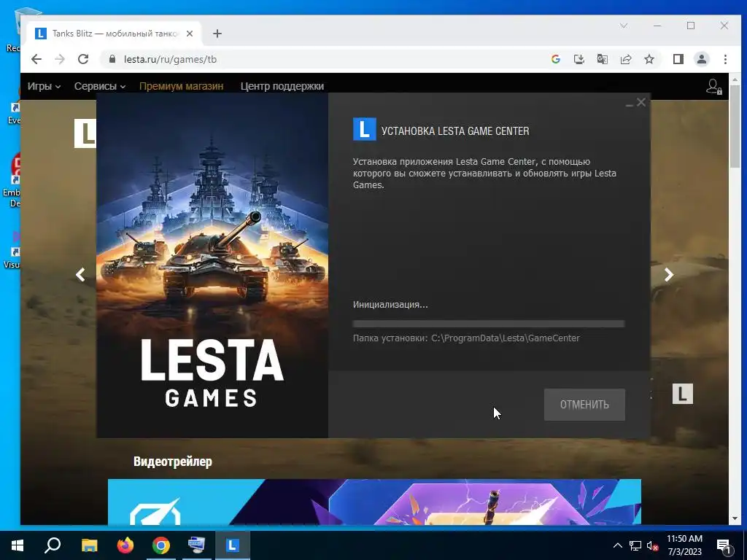
Task: Open Chrome tab search chevron
Action: (x=624, y=26)
